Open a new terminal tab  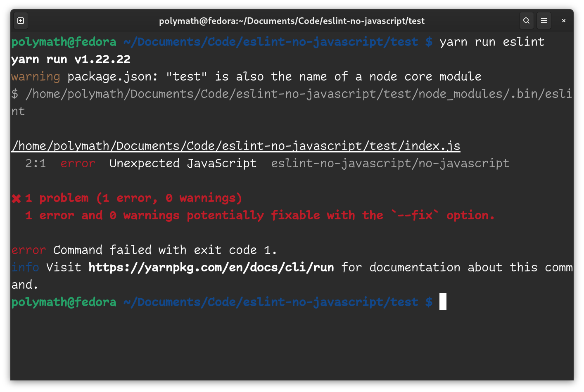pyautogui.click(x=20, y=20)
